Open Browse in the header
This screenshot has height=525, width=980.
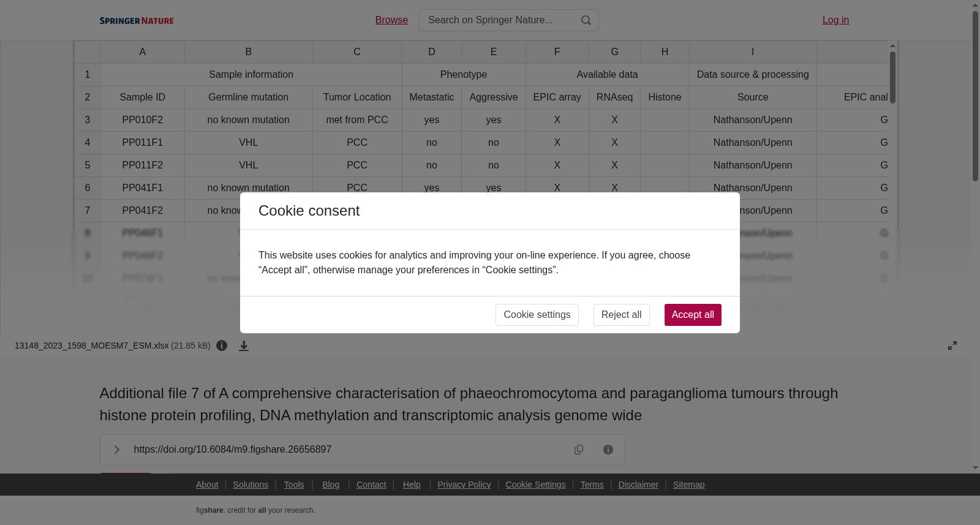coord(391,20)
